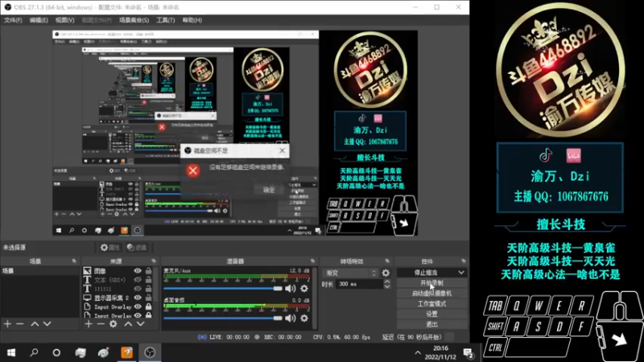
Task: Enable 工作室模式 studio mode
Action: 431,304
